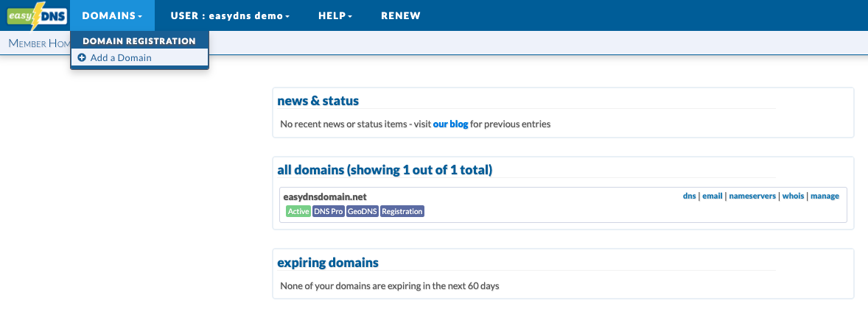The image size is (868, 309).
Task: Select Add a Domain menu entry
Action: click(139, 57)
